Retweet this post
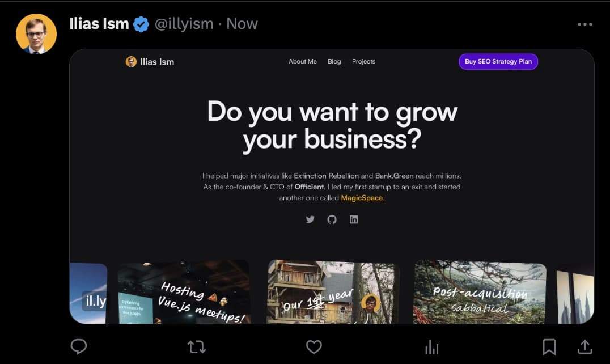Viewport: 610px width, 364px height. click(x=197, y=346)
